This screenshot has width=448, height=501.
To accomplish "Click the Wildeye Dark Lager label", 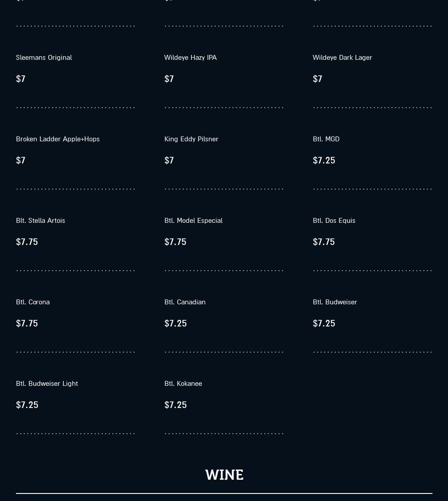I will coord(342,58).
